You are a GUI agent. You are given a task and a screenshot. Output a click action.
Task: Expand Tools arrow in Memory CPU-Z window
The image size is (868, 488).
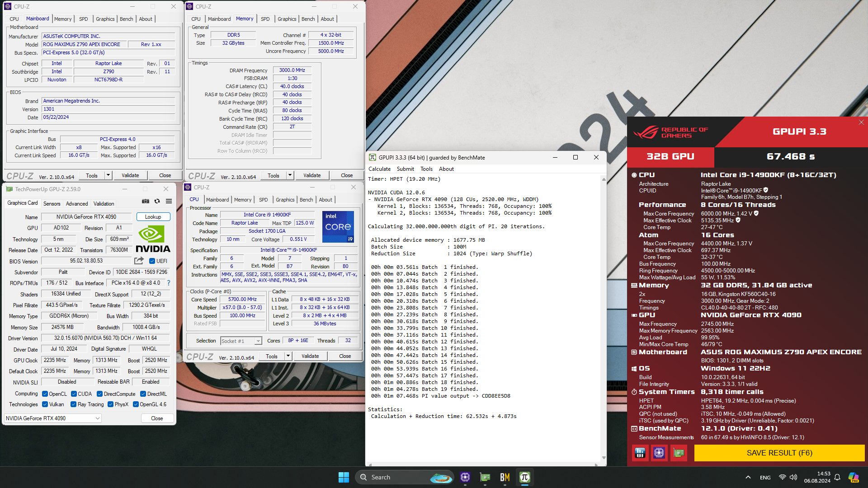pyautogui.click(x=290, y=175)
